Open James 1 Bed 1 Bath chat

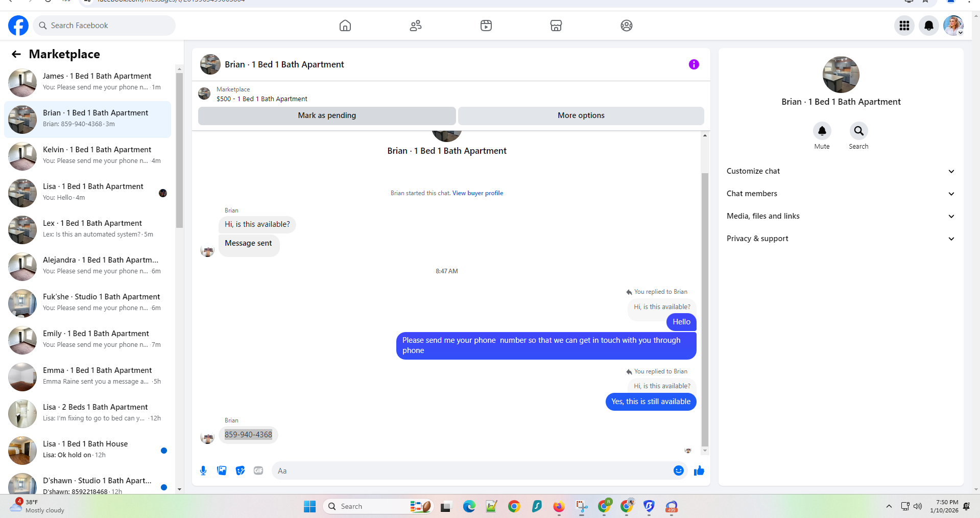tap(88, 82)
